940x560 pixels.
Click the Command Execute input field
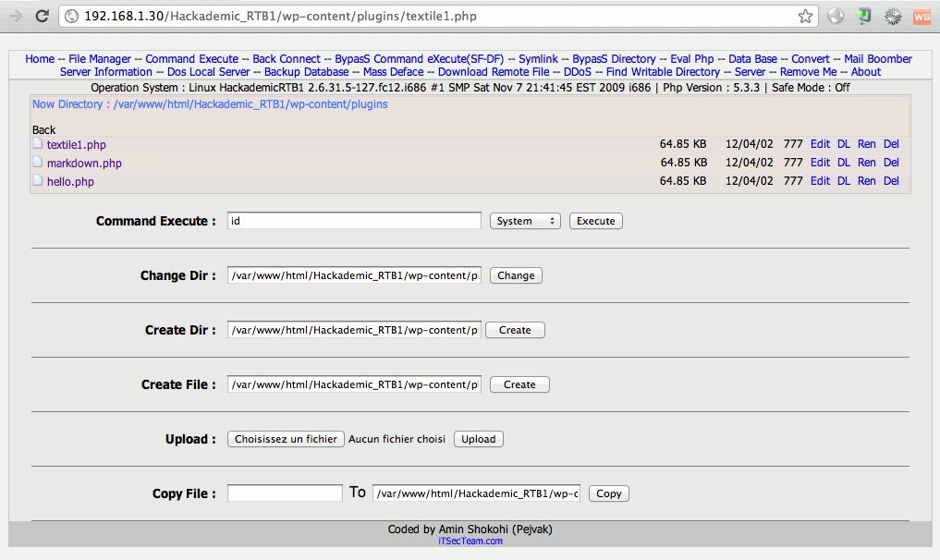(x=354, y=221)
